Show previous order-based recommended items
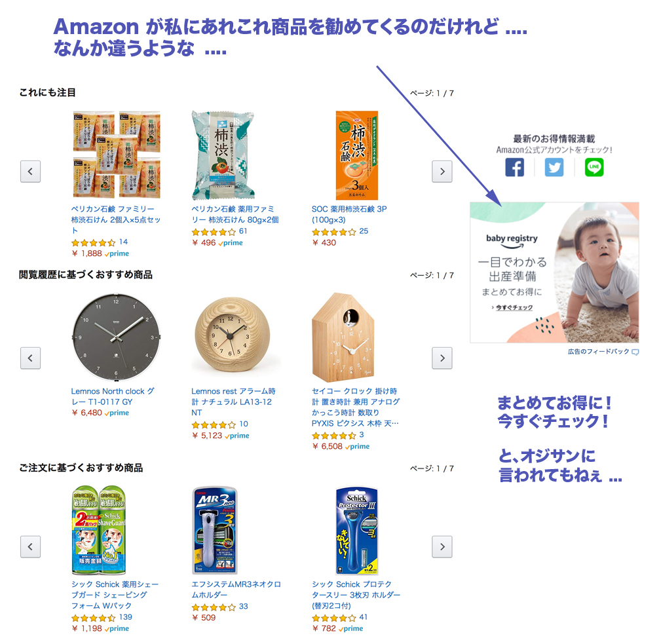Image resolution: width=659 pixels, height=644 pixels. [x=30, y=546]
